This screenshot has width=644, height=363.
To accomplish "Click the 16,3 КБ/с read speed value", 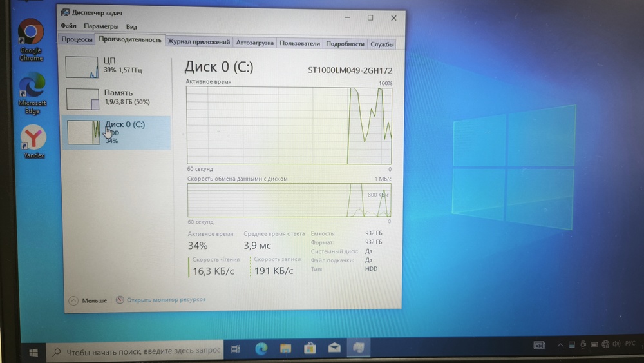I will 213,271.
